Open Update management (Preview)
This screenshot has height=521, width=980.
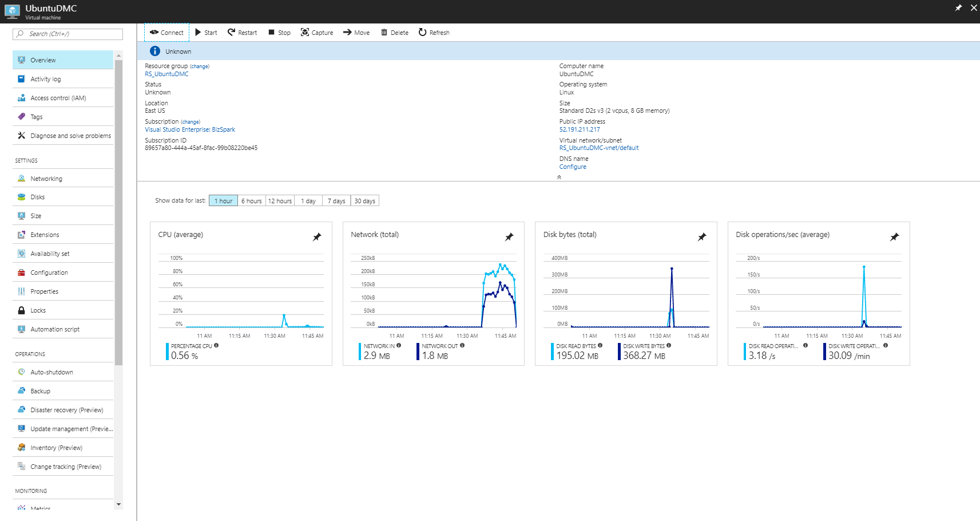(x=63, y=429)
